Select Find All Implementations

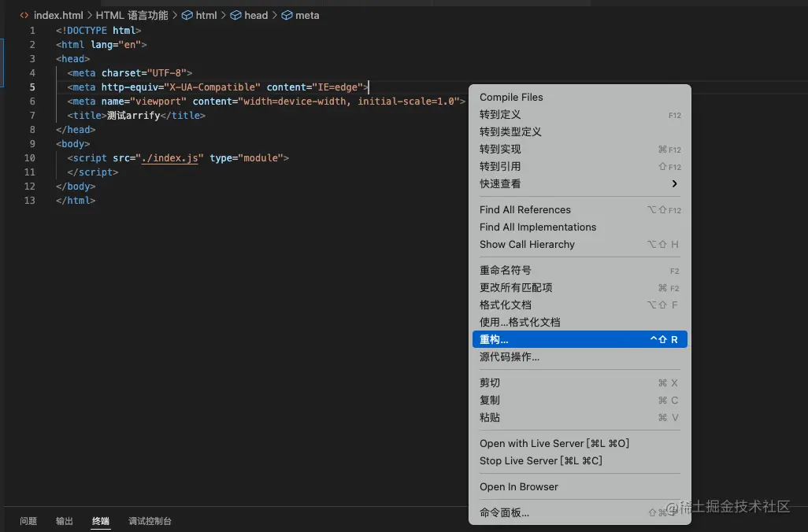coord(580,227)
